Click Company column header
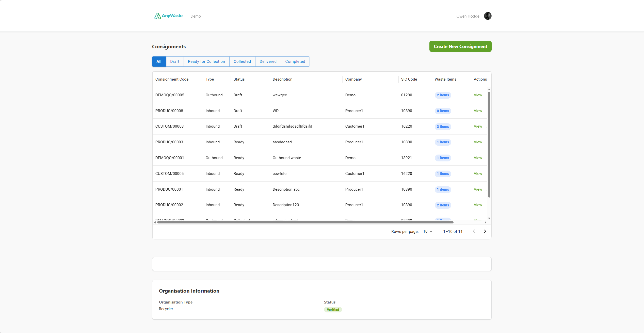Image resolution: width=644 pixels, height=333 pixels. click(x=353, y=79)
